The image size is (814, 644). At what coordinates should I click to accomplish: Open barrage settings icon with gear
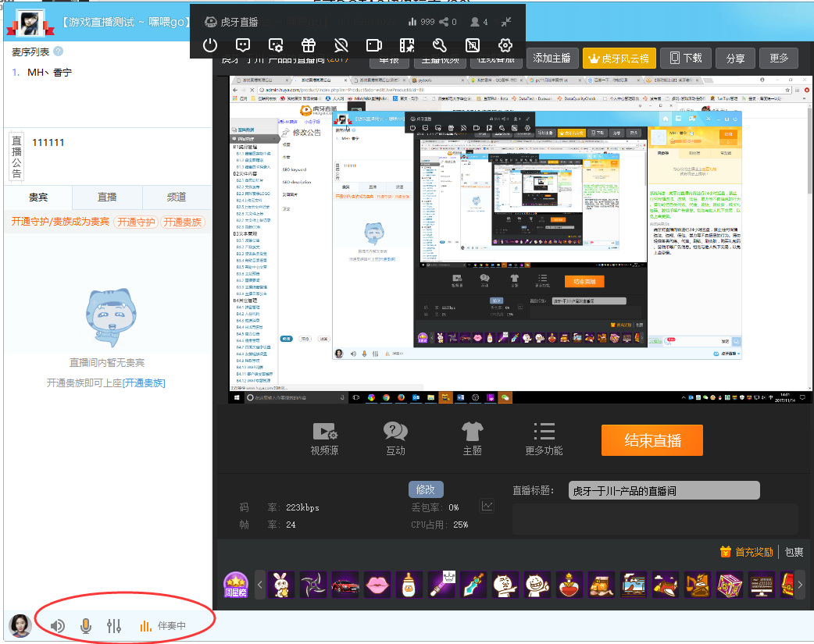click(276, 46)
